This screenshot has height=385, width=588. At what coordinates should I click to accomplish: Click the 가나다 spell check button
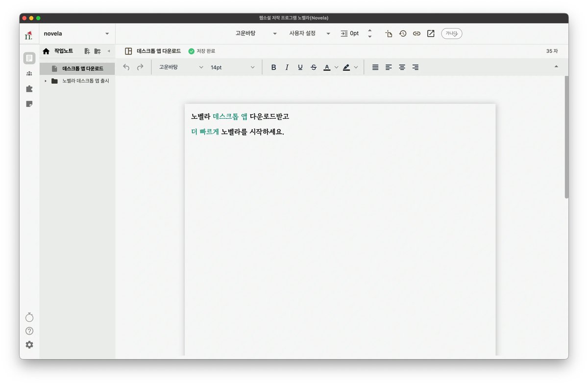pos(451,33)
